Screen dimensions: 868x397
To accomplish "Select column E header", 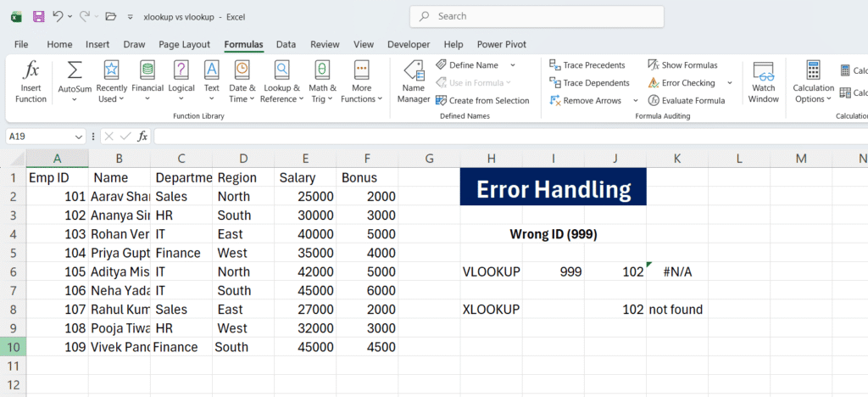I will (x=305, y=159).
